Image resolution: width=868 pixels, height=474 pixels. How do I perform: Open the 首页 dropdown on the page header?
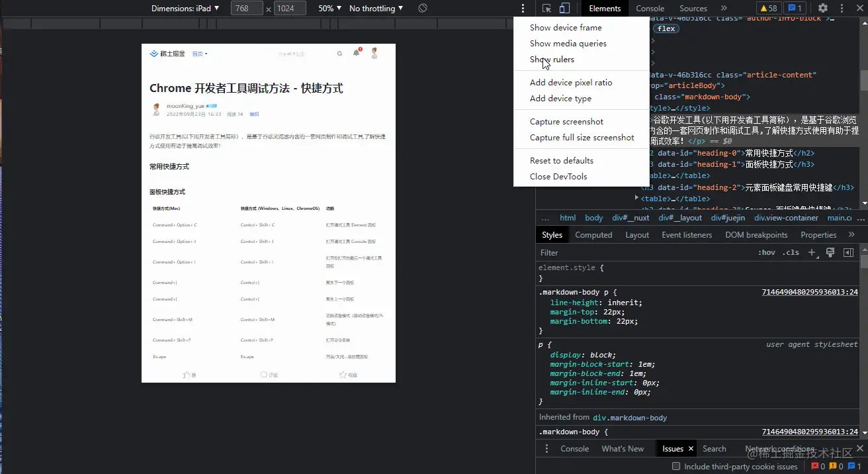200,54
